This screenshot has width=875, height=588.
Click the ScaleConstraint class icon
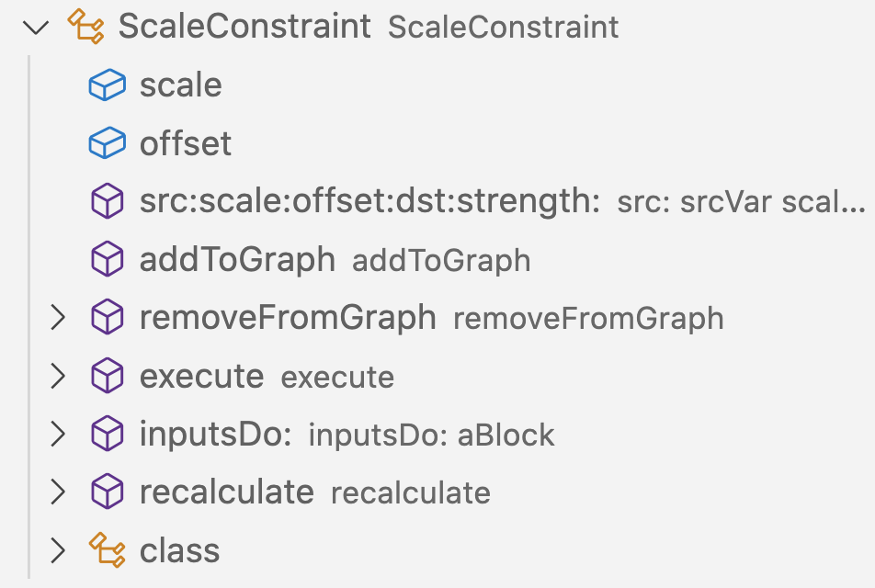(85, 27)
